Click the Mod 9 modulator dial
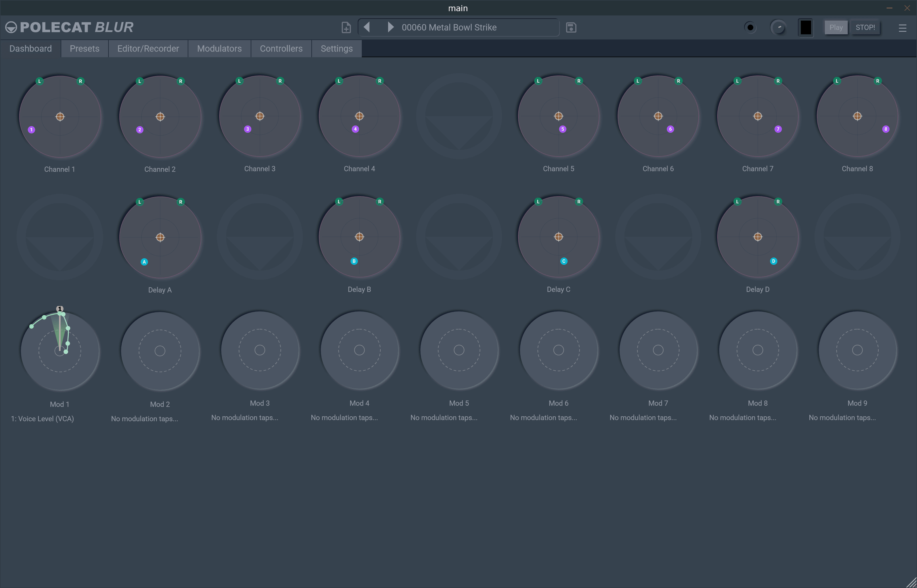This screenshot has width=917, height=588. point(857,350)
